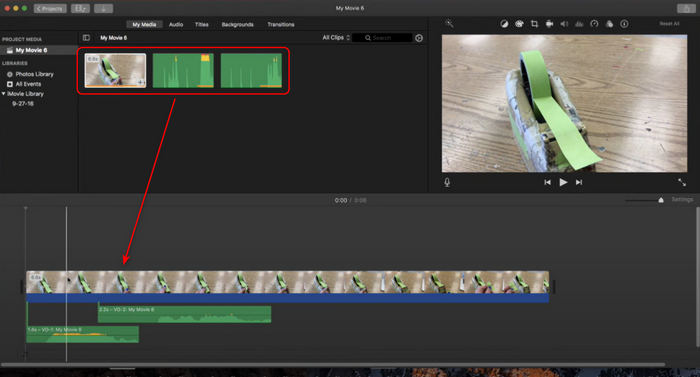
Task: Select All Events in sidebar
Action: pyautogui.click(x=28, y=84)
